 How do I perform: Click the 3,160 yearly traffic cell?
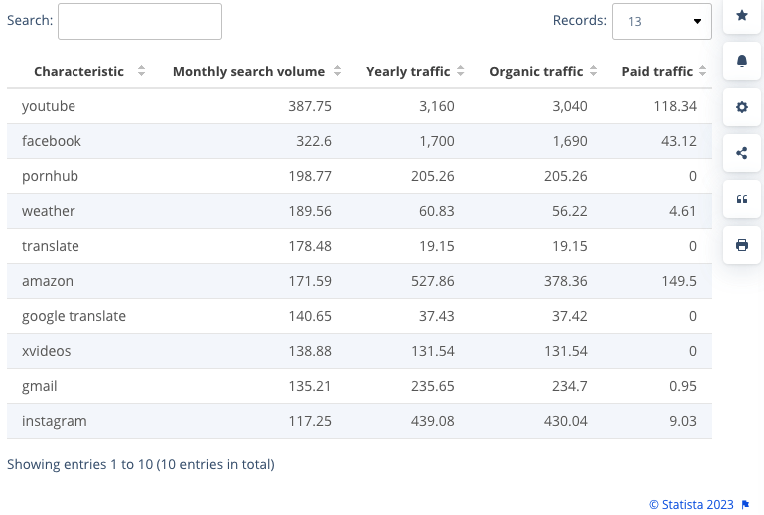click(x=437, y=106)
